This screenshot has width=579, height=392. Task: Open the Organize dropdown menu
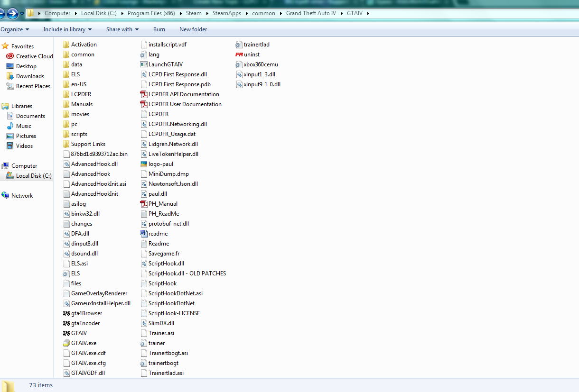(x=15, y=29)
